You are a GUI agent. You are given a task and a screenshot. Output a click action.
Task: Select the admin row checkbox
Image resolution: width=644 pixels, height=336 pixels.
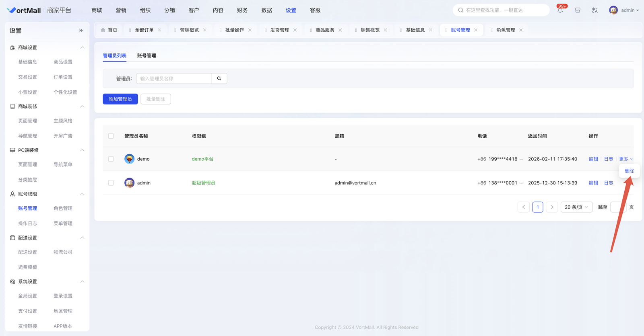click(x=111, y=183)
